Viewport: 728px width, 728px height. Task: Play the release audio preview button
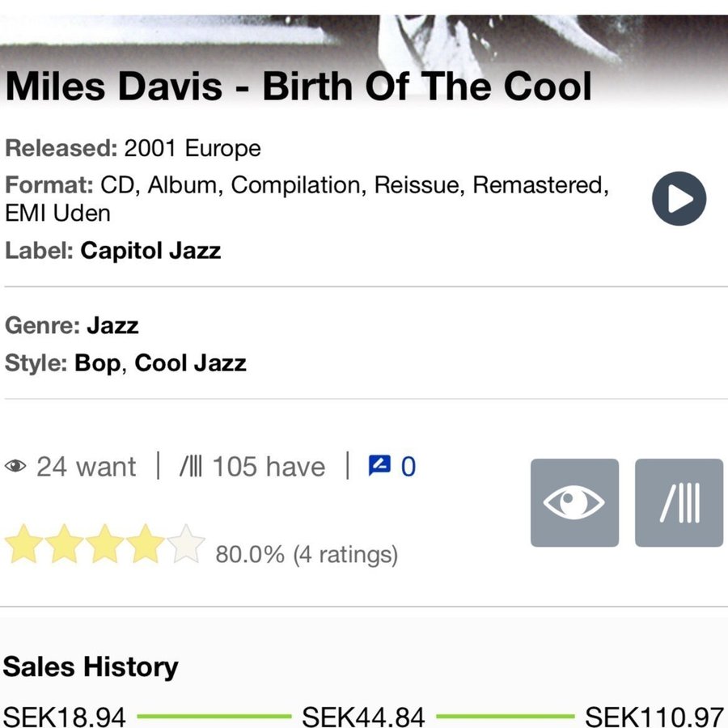click(x=679, y=199)
